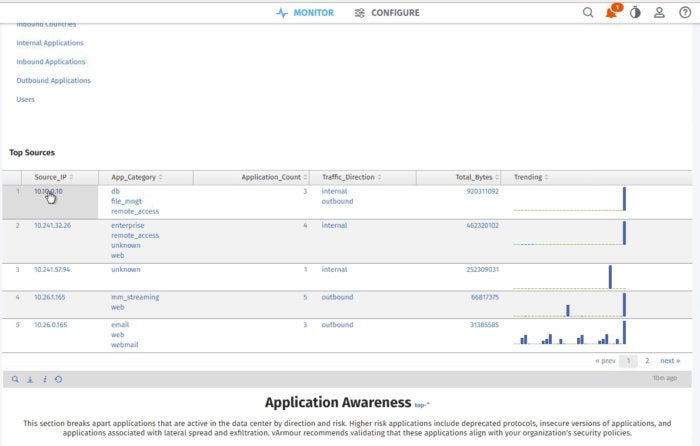Select source IP 10.26.0.165
Viewport: 700px width, 446px height.
tap(50, 325)
